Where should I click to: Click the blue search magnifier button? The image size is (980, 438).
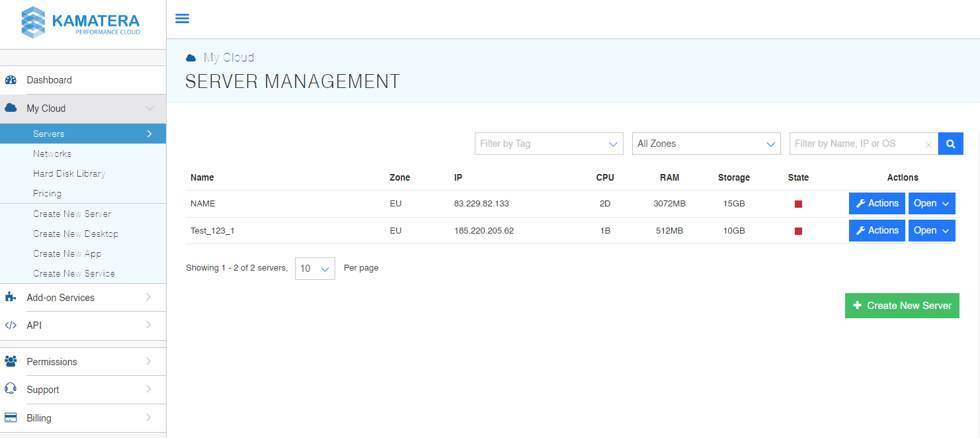(x=950, y=144)
